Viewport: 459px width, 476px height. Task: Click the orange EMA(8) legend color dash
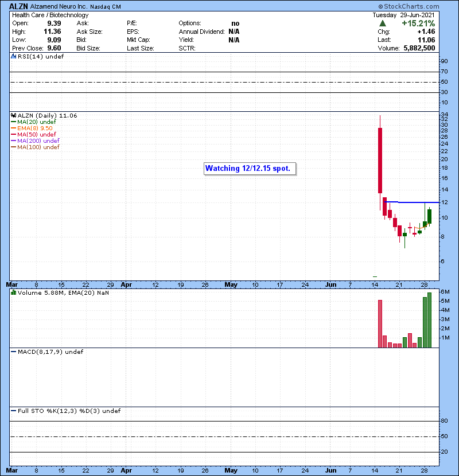13,128
